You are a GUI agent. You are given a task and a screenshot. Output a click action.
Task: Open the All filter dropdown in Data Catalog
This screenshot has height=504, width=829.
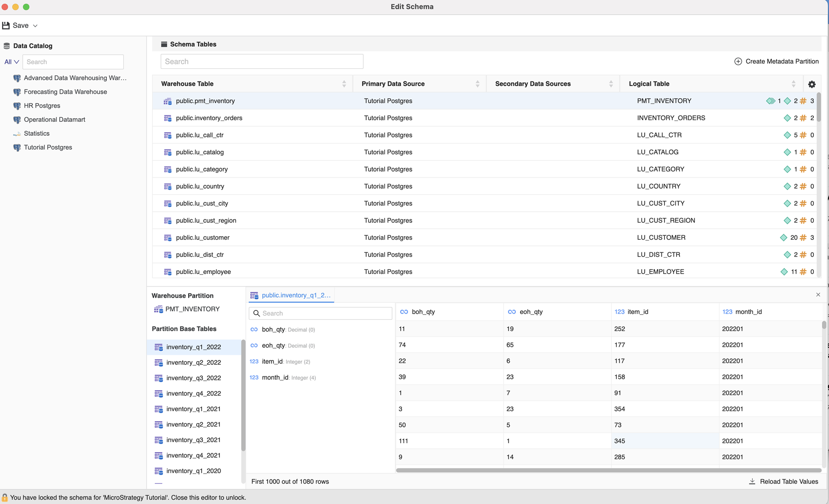(12, 62)
